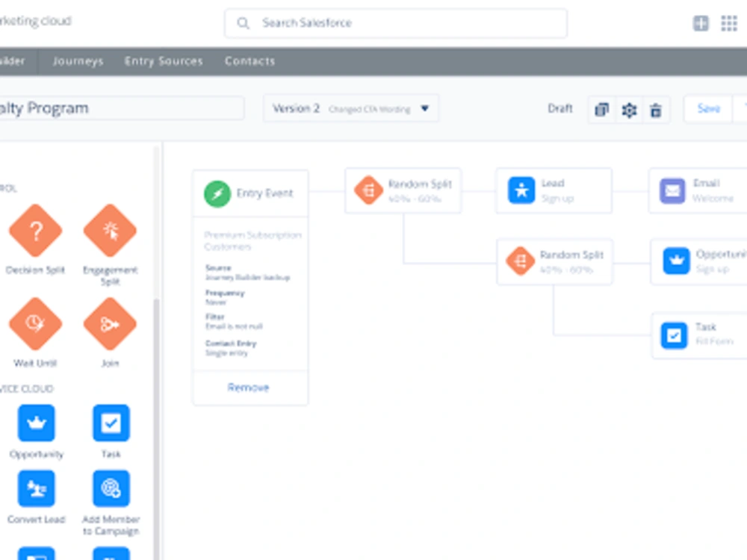747x560 pixels.
Task: Click the Save button
Action: 708,108
